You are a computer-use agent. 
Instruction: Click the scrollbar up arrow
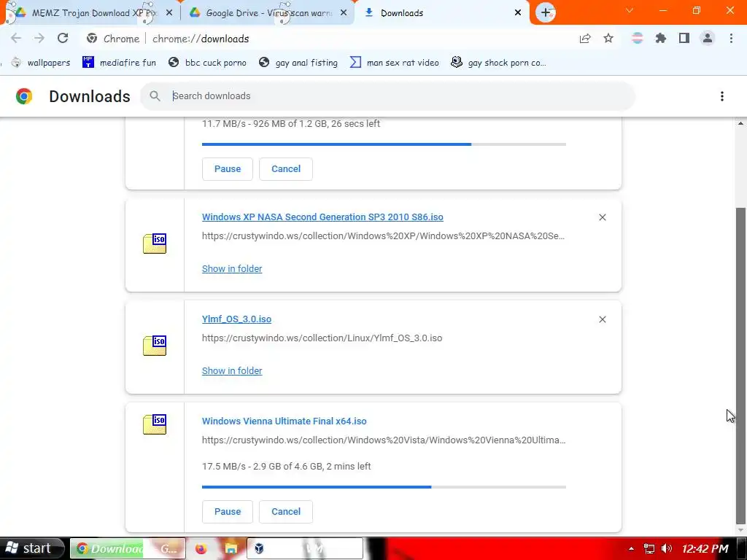click(740, 123)
